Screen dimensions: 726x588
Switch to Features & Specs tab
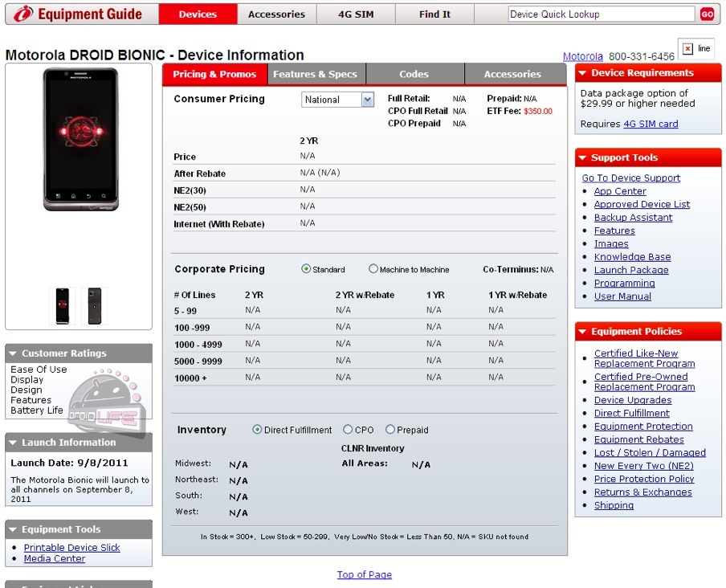[x=315, y=74]
